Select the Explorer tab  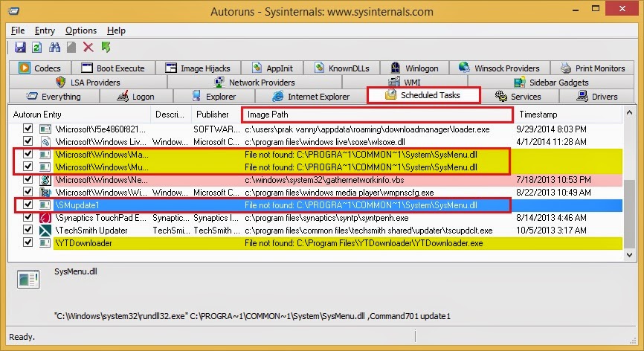click(214, 97)
